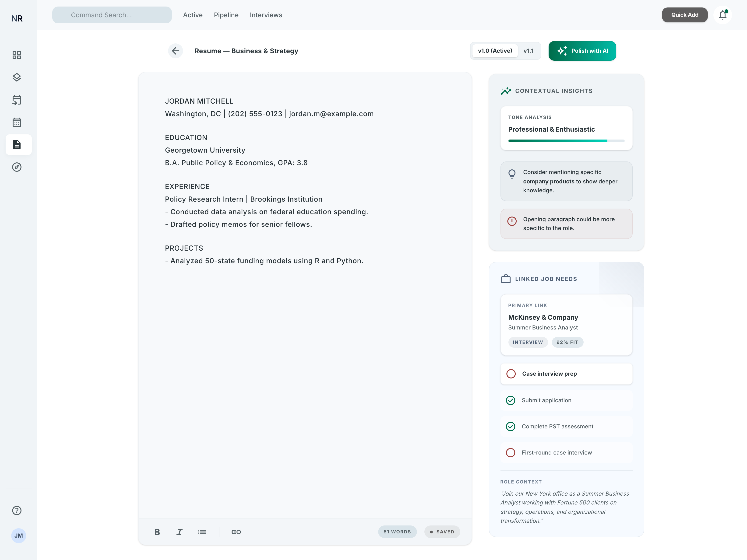
Task: Click the layers stack sidebar icon
Action: click(17, 77)
